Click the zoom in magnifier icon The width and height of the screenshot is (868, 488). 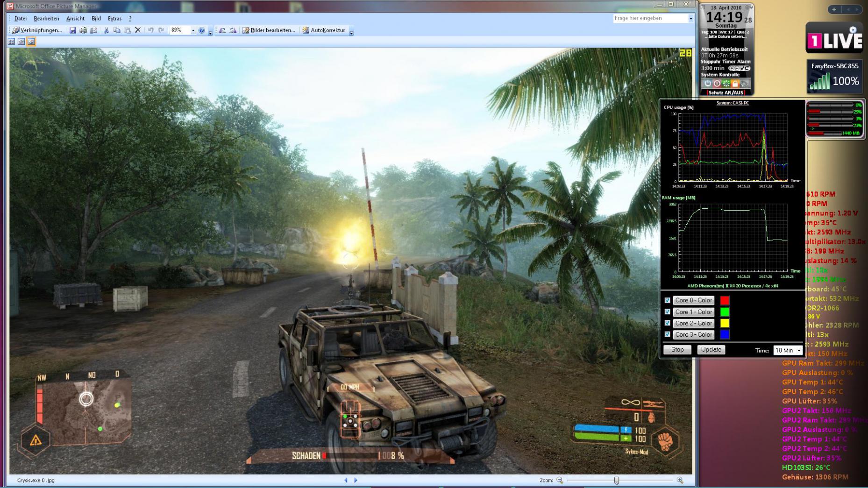point(680,480)
